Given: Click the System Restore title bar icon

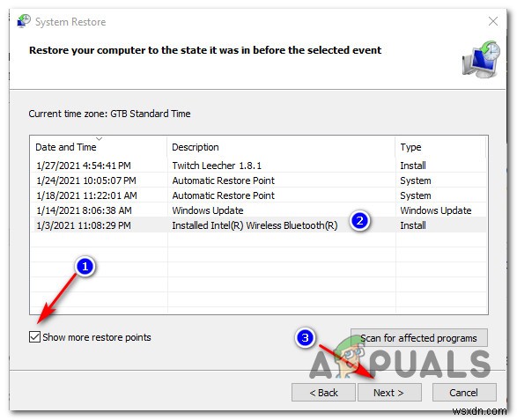Looking at the screenshot, I should (24, 21).
